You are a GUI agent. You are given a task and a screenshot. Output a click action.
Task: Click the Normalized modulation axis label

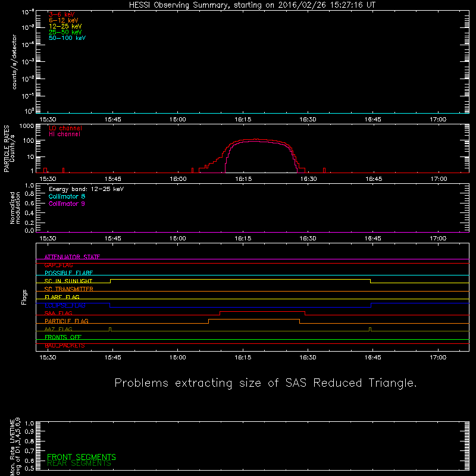15,208
